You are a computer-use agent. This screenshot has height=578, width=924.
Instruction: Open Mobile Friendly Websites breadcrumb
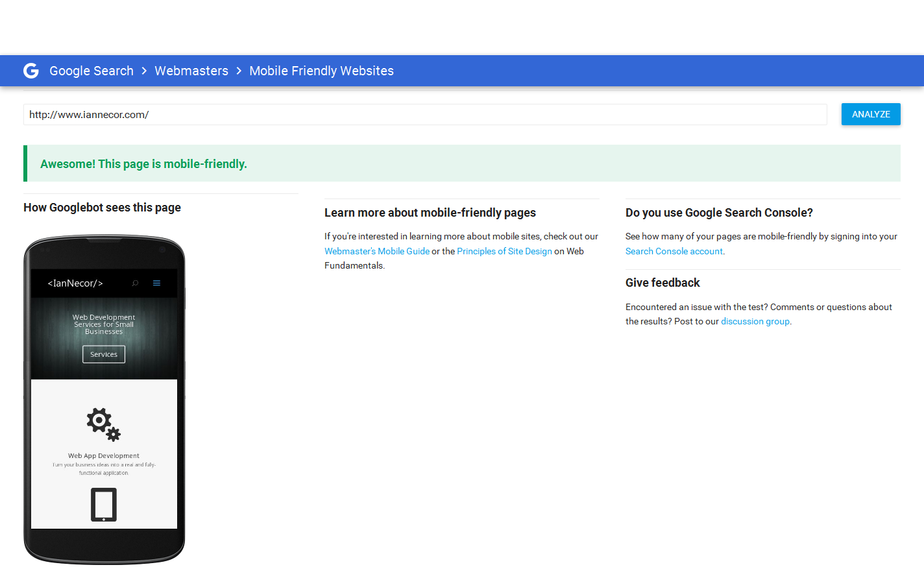[x=321, y=71]
